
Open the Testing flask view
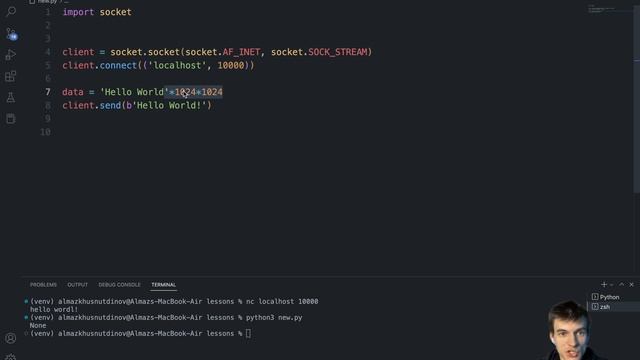11,97
